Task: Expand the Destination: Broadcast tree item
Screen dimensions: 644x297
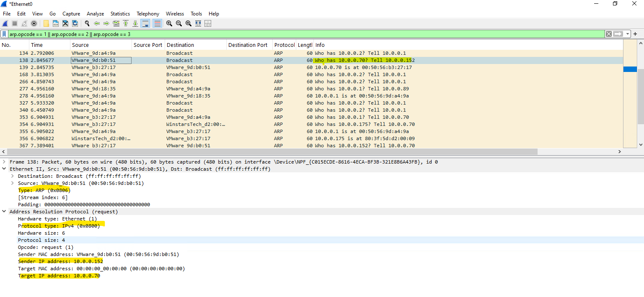Action: pos(12,176)
